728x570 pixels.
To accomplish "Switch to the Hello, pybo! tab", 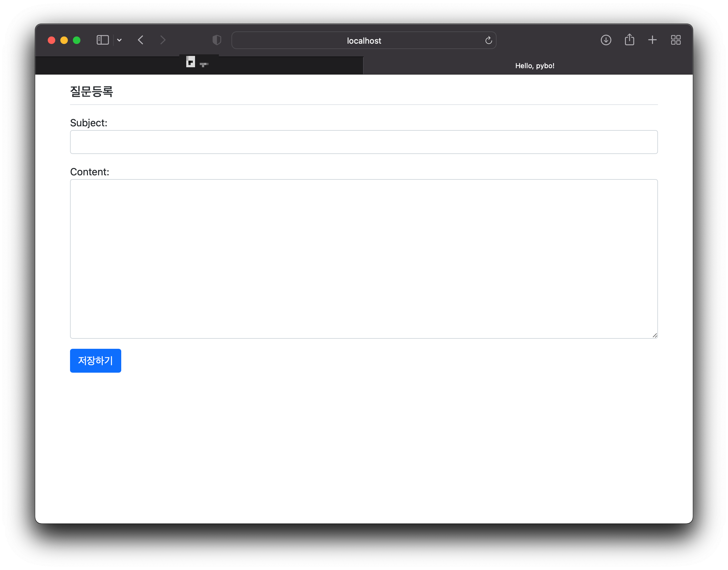I will click(534, 66).
